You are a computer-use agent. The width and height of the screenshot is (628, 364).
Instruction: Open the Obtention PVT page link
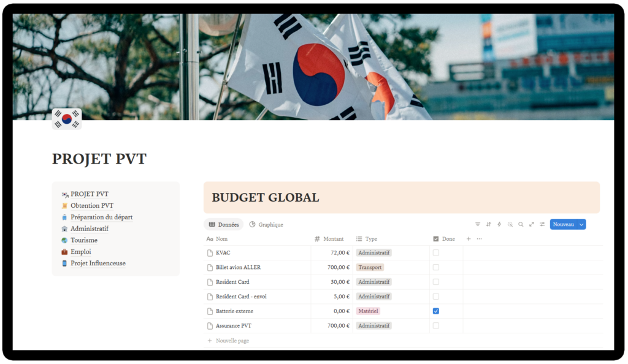[x=92, y=206]
